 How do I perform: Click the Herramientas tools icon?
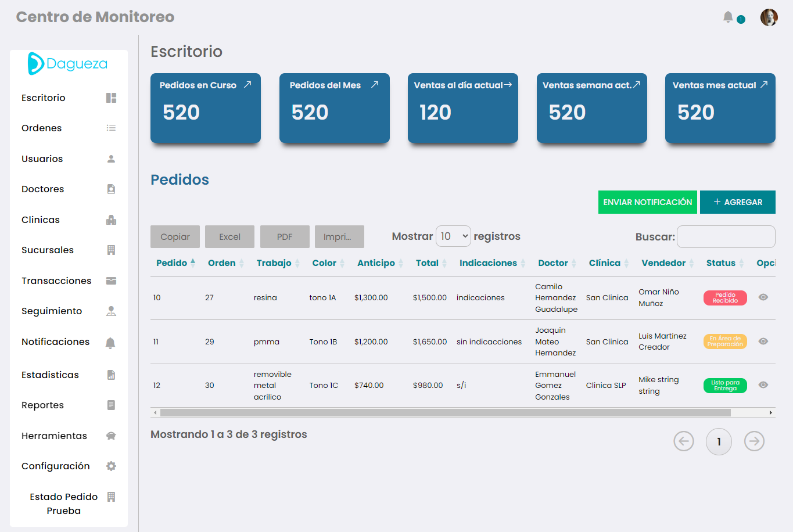[x=111, y=435]
